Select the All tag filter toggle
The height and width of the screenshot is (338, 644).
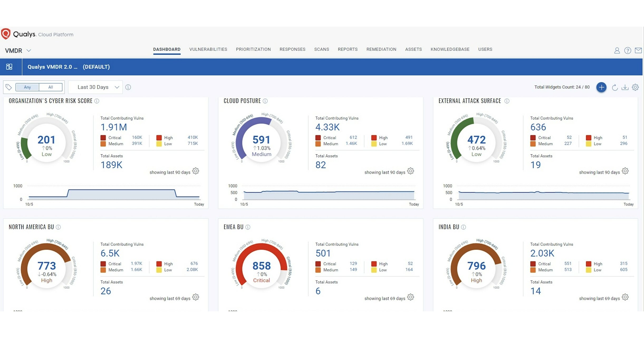50,87
